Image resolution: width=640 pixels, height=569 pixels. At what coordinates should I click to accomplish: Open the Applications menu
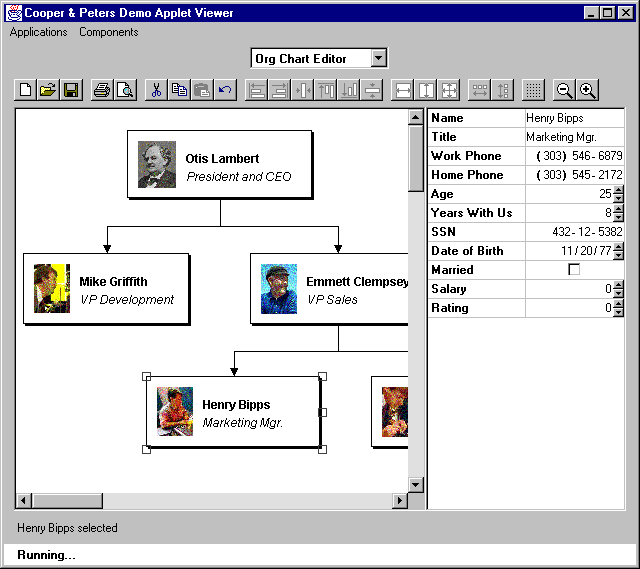pyautogui.click(x=38, y=32)
